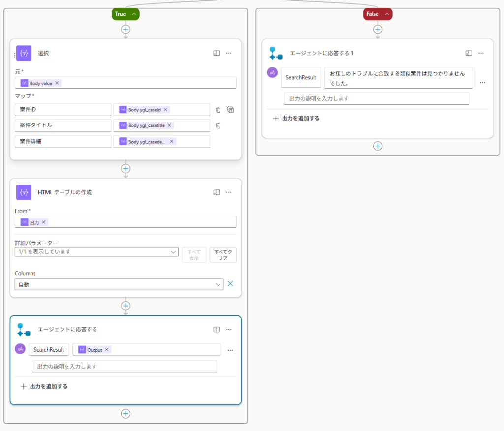Collapse the True branch
The width and height of the screenshot is (504, 431).
[x=134, y=14]
